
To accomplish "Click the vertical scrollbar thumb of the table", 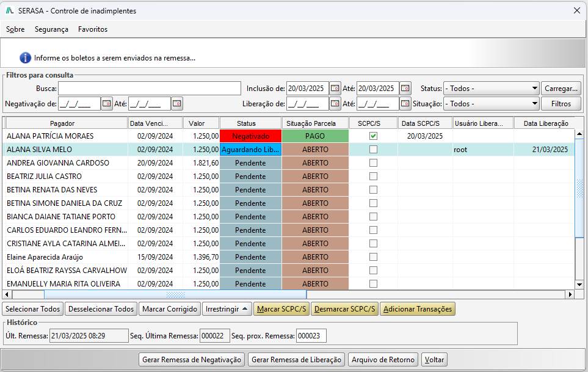I will tap(579, 188).
